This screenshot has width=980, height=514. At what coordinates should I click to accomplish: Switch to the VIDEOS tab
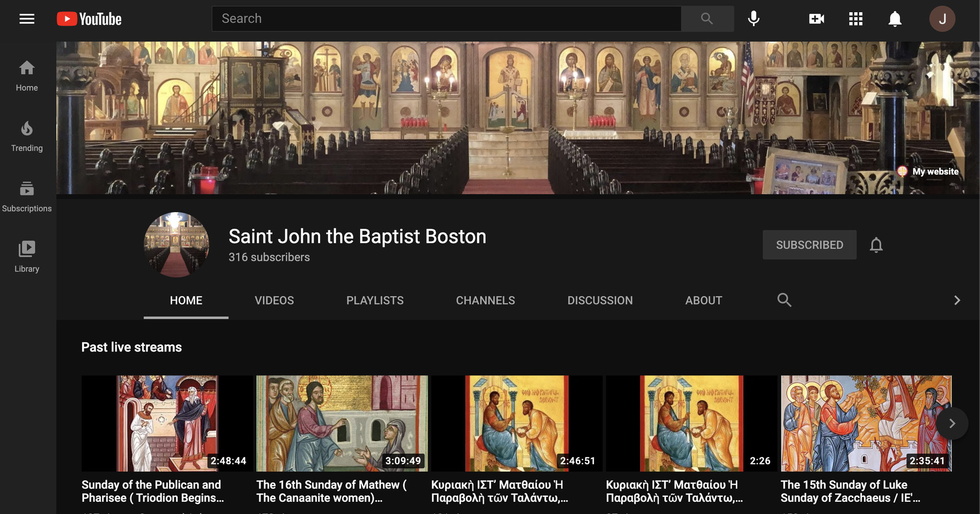(274, 300)
